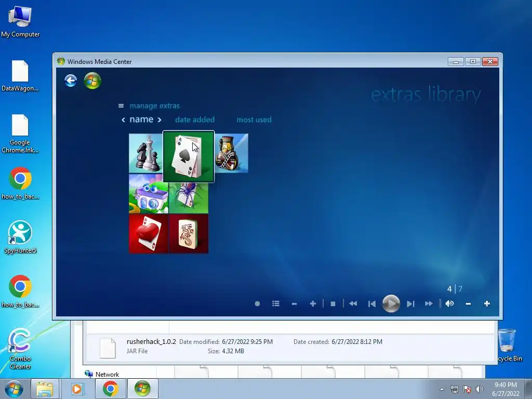Viewport: 532px width, 399px height.
Task: Open the clock showing 9:40 PM
Action: (506, 389)
